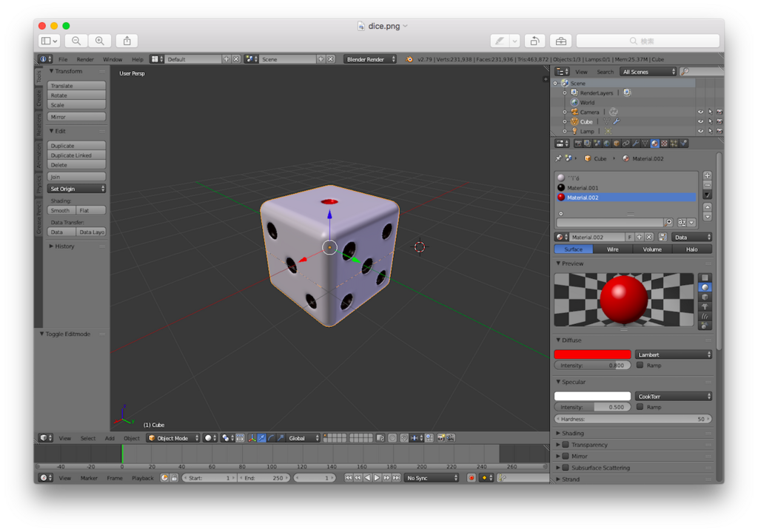Click the red Diffuse color swatch
This screenshot has height=532, width=758.
(x=593, y=354)
